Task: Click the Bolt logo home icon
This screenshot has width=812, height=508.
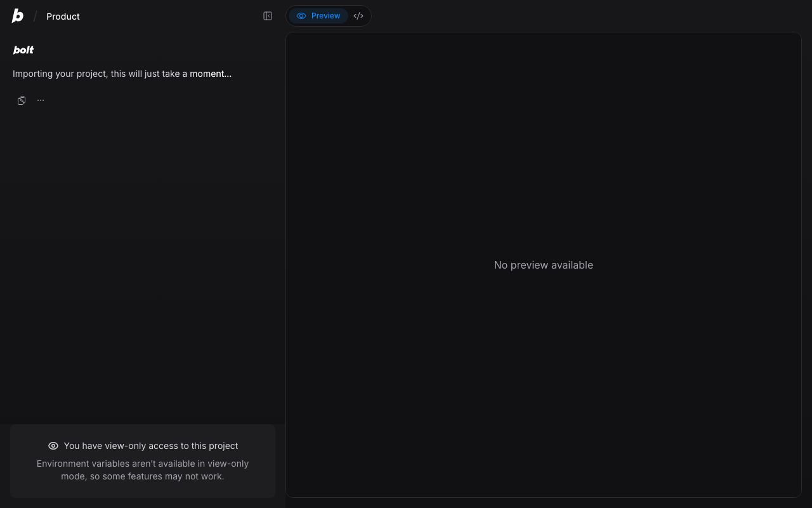Action: [x=18, y=16]
